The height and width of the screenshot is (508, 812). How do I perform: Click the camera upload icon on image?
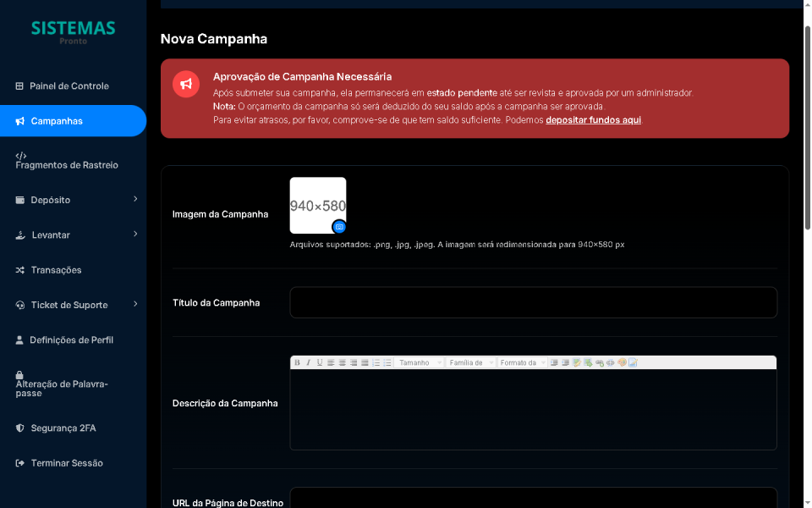pyautogui.click(x=339, y=227)
